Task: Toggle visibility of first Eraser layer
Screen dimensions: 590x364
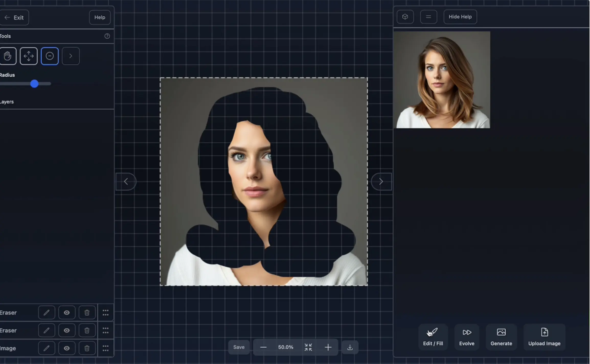Action: tap(66, 312)
